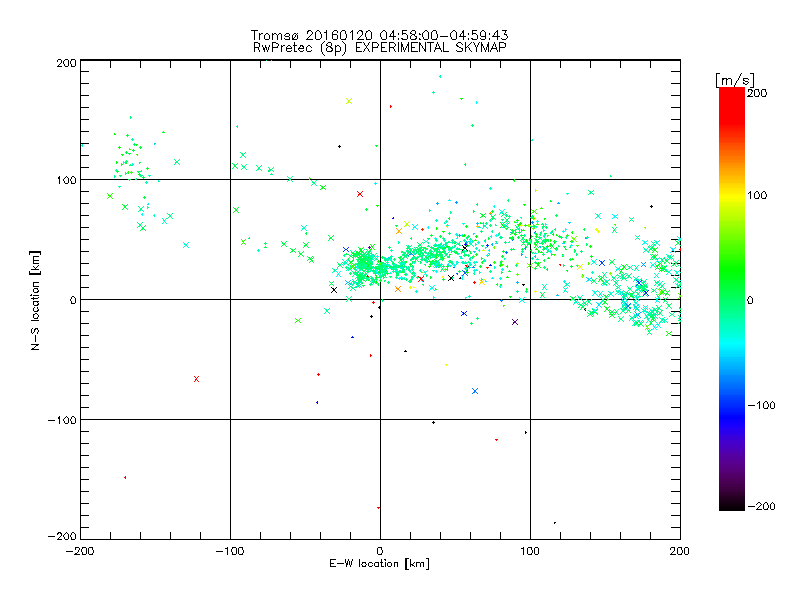
Task: Click the '-100' tick label on the colorbar
Action: (x=761, y=405)
